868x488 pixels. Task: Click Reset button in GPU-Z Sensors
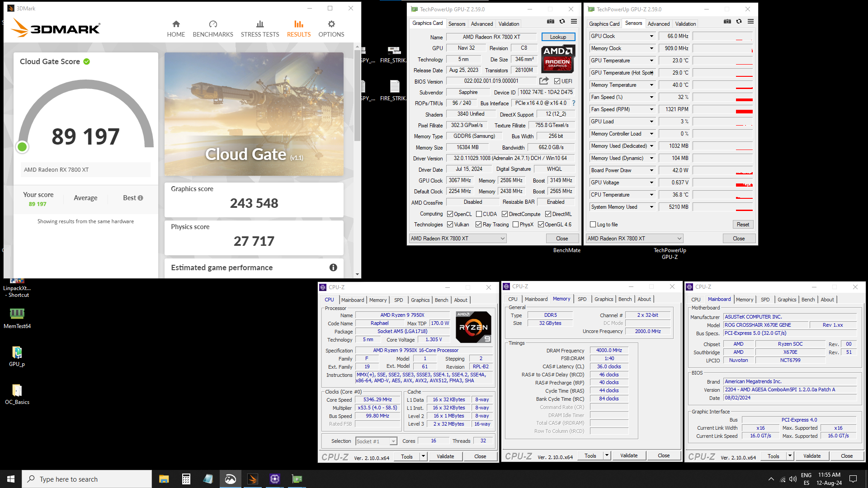tap(743, 225)
